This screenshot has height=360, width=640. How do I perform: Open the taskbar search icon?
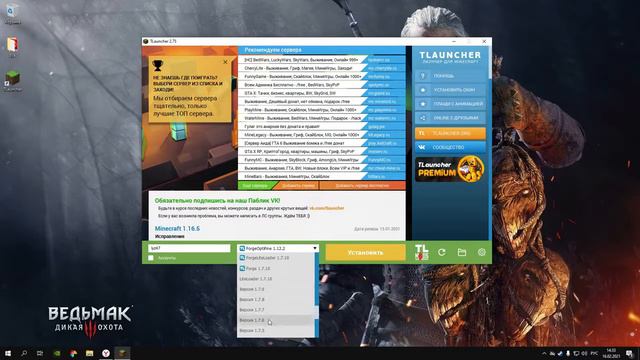click(x=24, y=353)
